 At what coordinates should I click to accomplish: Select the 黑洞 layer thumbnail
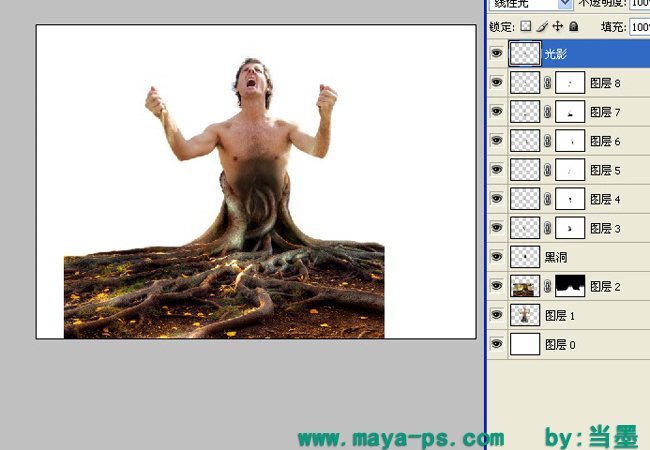[525, 257]
